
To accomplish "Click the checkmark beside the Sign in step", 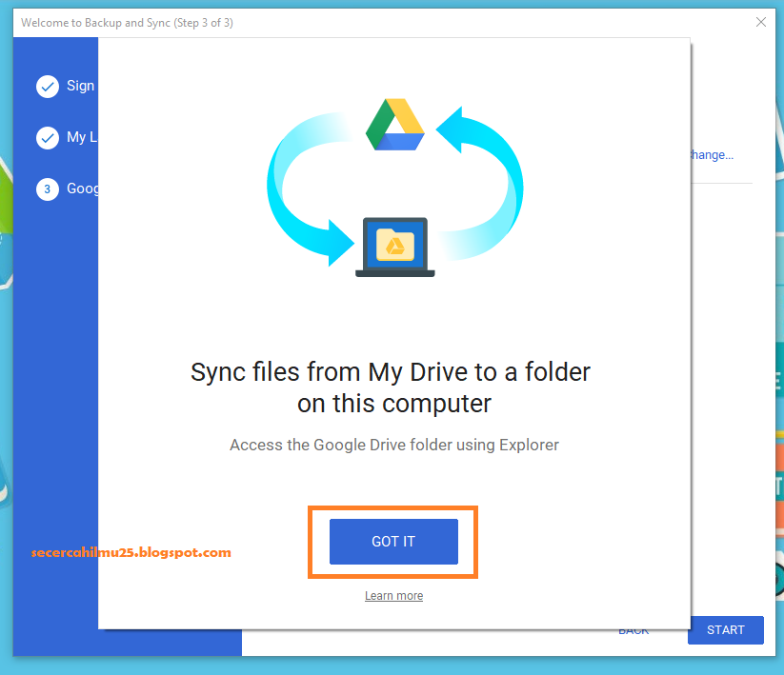I will [x=47, y=86].
